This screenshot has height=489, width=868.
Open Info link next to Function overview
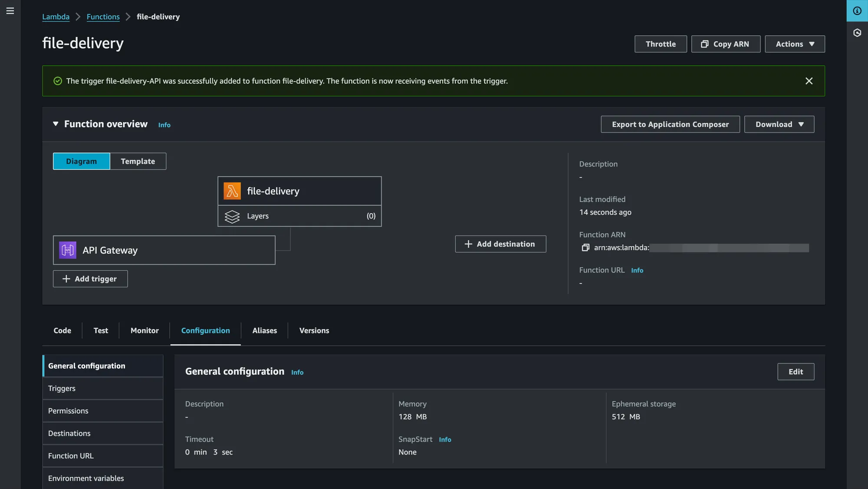click(164, 125)
